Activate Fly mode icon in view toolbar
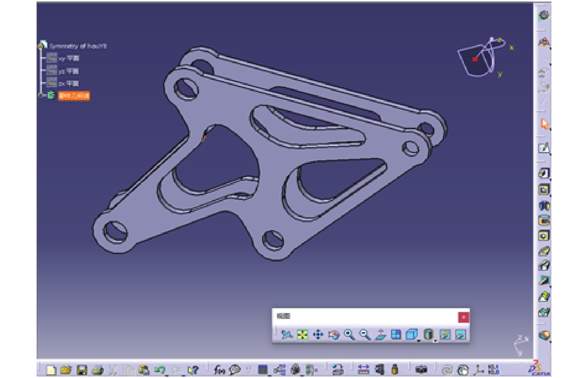 pyautogui.click(x=286, y=334)
